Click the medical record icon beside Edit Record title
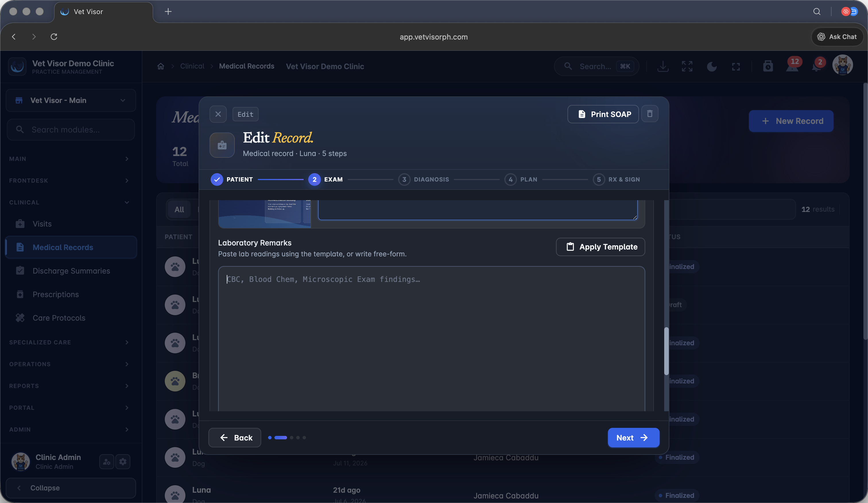Image resolution: width=868 pixels, height=503 pixels. click(222, 145)
